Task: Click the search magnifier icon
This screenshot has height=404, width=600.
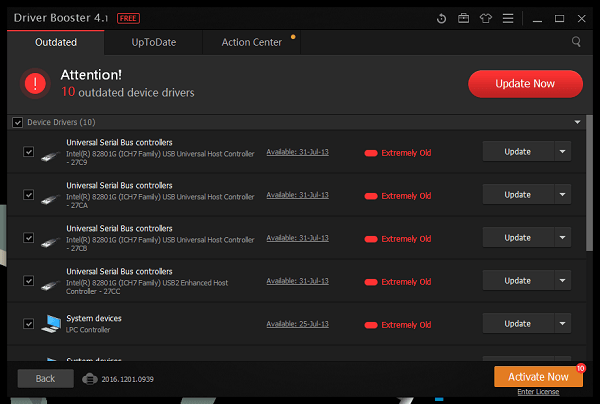Action: coord(576,41)
